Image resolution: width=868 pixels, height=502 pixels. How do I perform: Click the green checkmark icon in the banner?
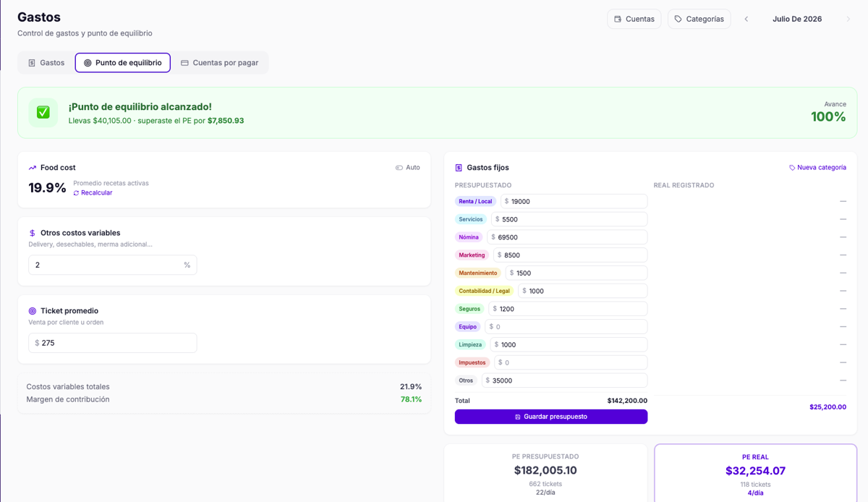tap(43, 113)
